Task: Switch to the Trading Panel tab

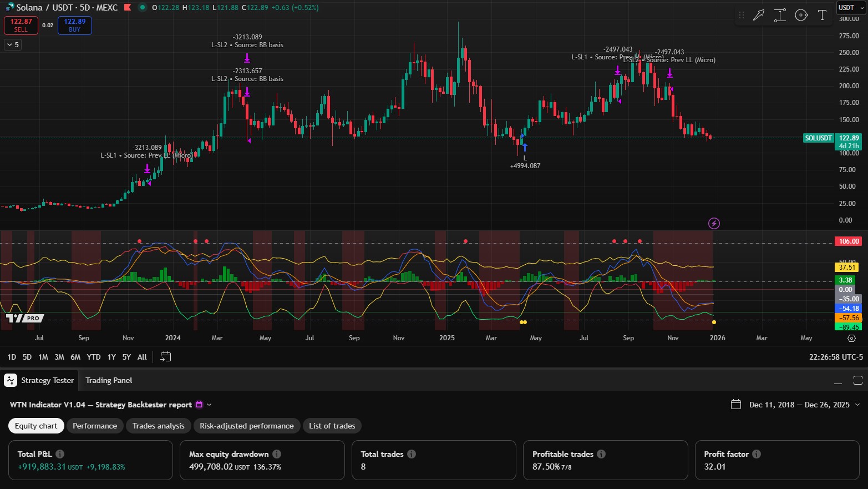Action: pyautogui.click(x=109, y=380)
